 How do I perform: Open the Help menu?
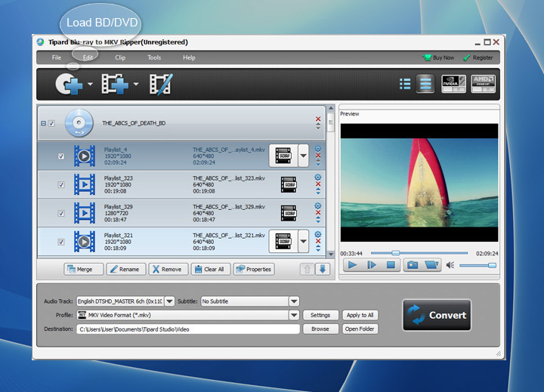tap(189, 57)
